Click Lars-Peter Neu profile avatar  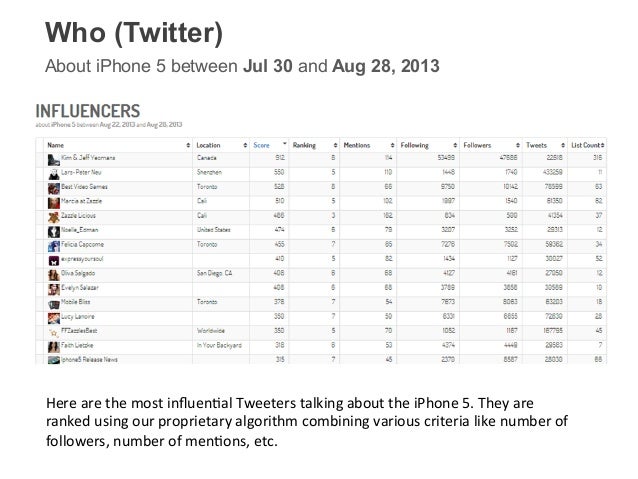pos(54,175)
